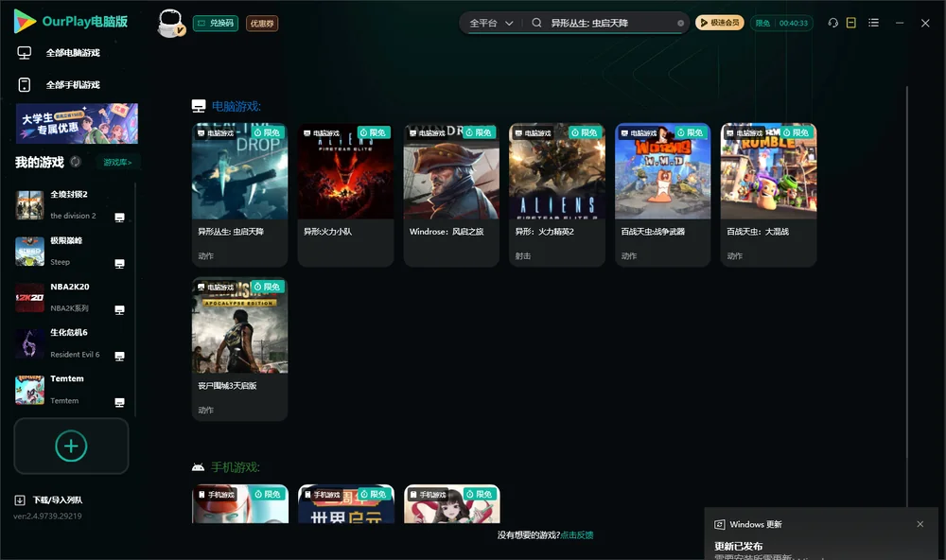Open customer service headset icon

pos(833,23)
